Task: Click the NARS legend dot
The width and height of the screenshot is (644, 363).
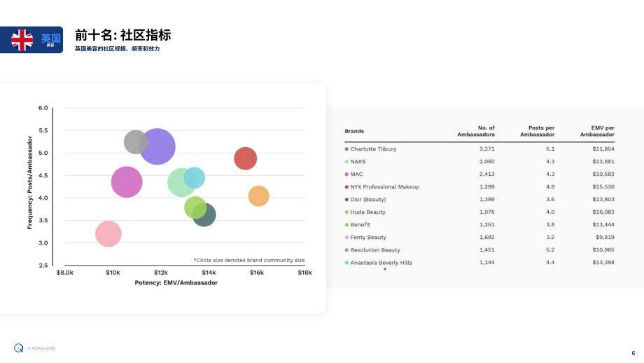Action: [x=346, y=162]
